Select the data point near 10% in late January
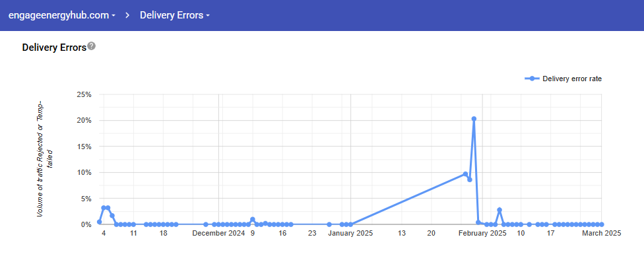 pos(465,174)
